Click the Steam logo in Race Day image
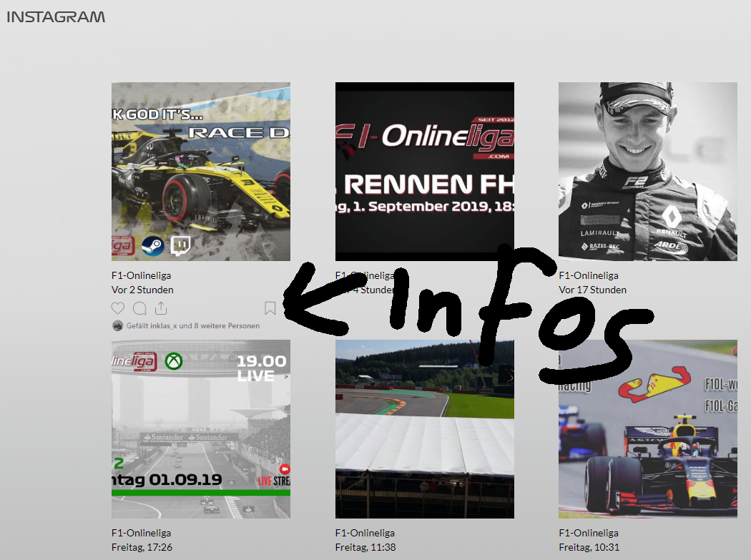751x560 pixels. pyautogui.click(x=153, y=246)
